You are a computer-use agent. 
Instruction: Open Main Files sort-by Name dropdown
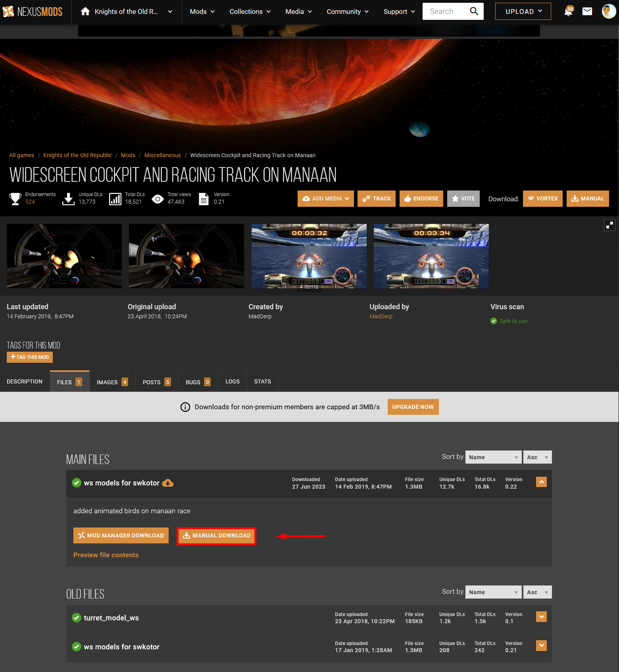(x=494, y=457)
